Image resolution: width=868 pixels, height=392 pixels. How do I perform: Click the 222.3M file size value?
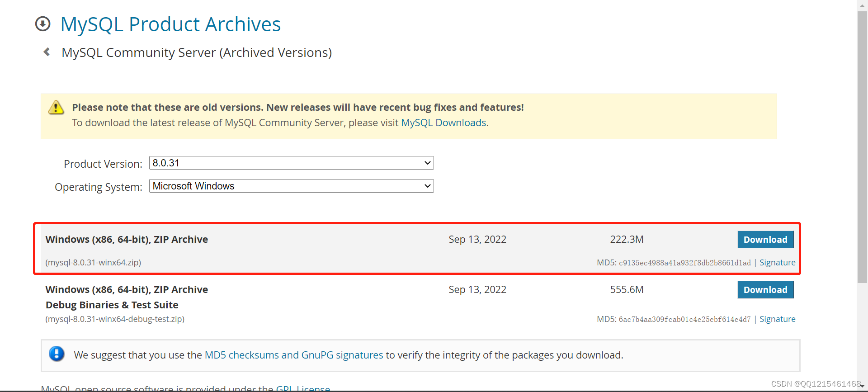[627, 239]
